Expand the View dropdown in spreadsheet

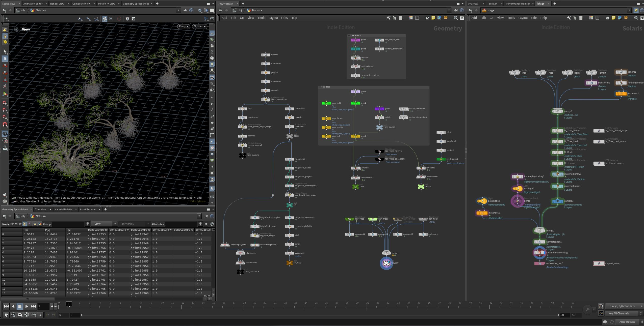click(105, 224)
